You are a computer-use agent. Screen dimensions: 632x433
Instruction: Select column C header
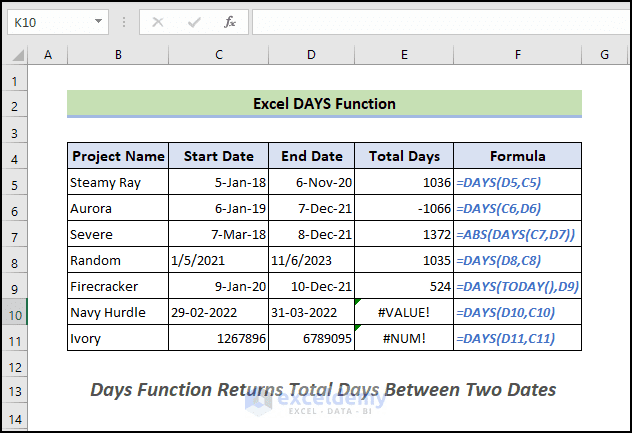[x=218, y=55]
